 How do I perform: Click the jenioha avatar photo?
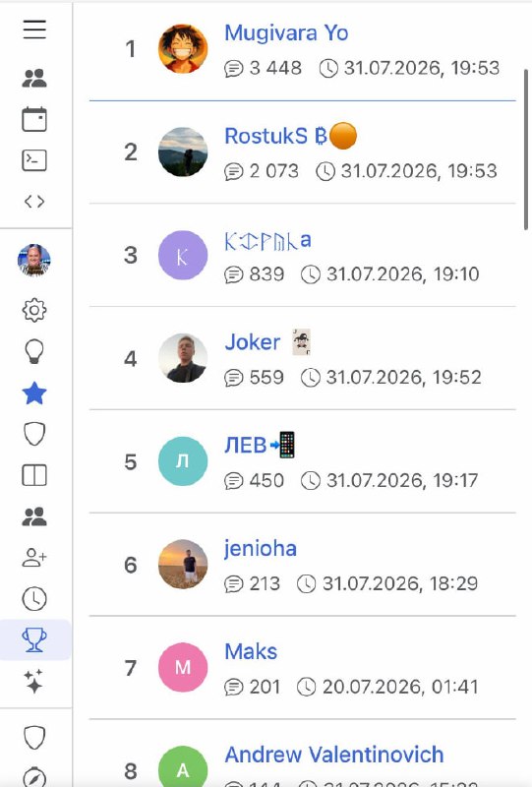pos(183,564)
